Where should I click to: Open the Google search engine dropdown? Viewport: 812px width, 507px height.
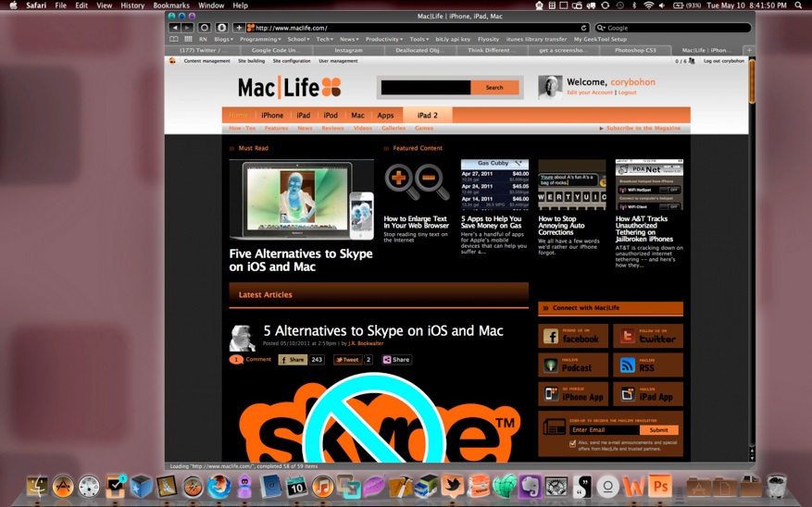[601, 28]
